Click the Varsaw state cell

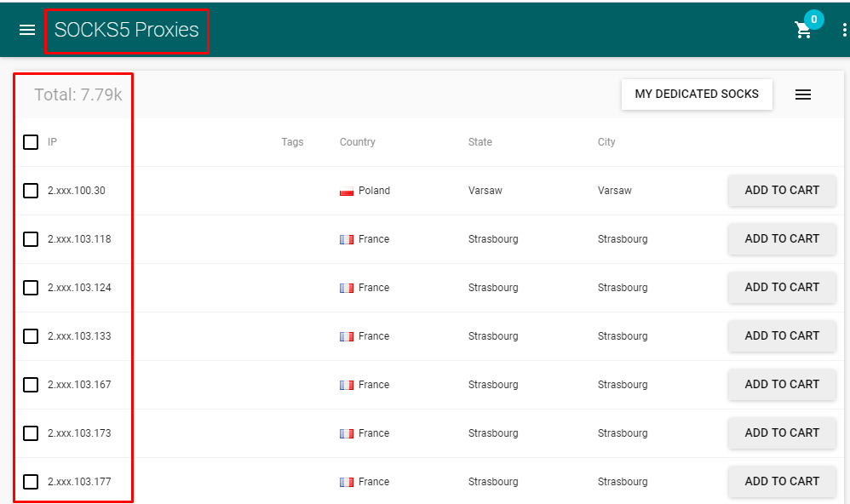coord(485,191)
